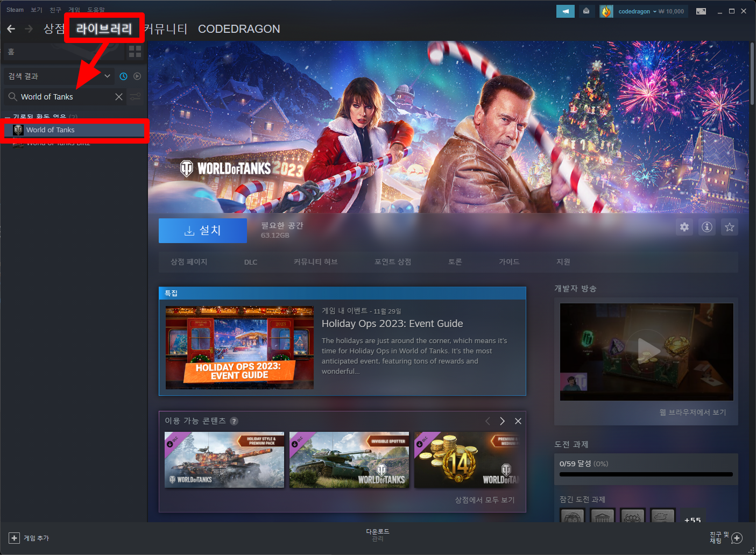Open the 지원 link
This screenshot has width=756, height=555.
coord(563,262)
